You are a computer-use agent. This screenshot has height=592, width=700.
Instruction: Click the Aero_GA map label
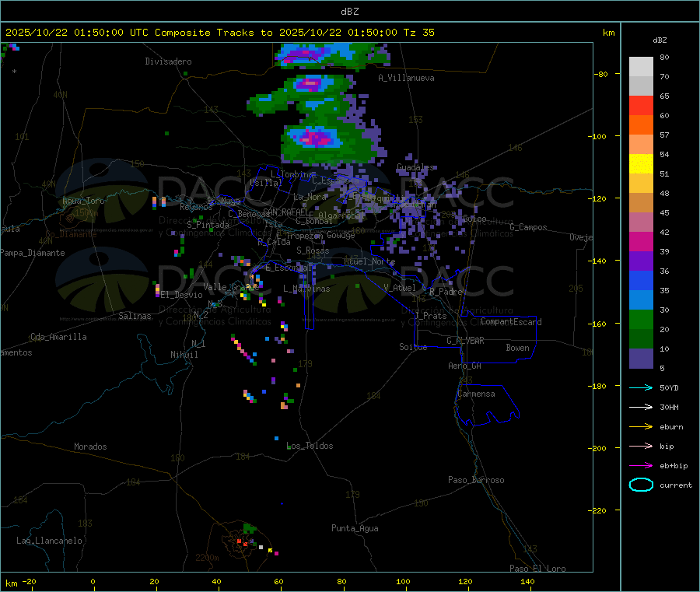tap(465, 366)
